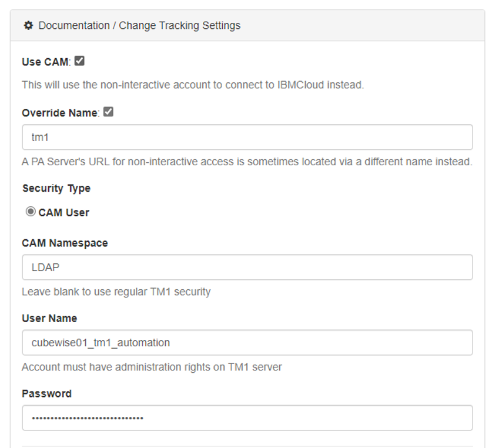Click the CAM User label text
The image size is (492, 448).
[x=63, y=212]
